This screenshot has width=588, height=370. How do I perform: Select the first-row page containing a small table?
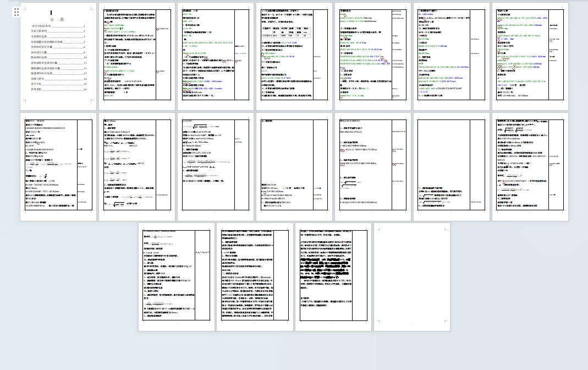click(294, 56)
